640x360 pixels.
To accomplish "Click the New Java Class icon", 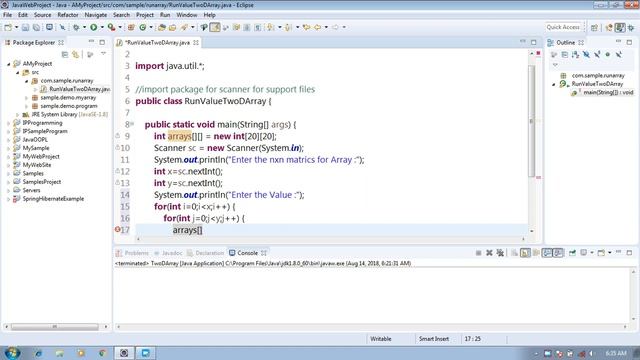I will [142, 27].
